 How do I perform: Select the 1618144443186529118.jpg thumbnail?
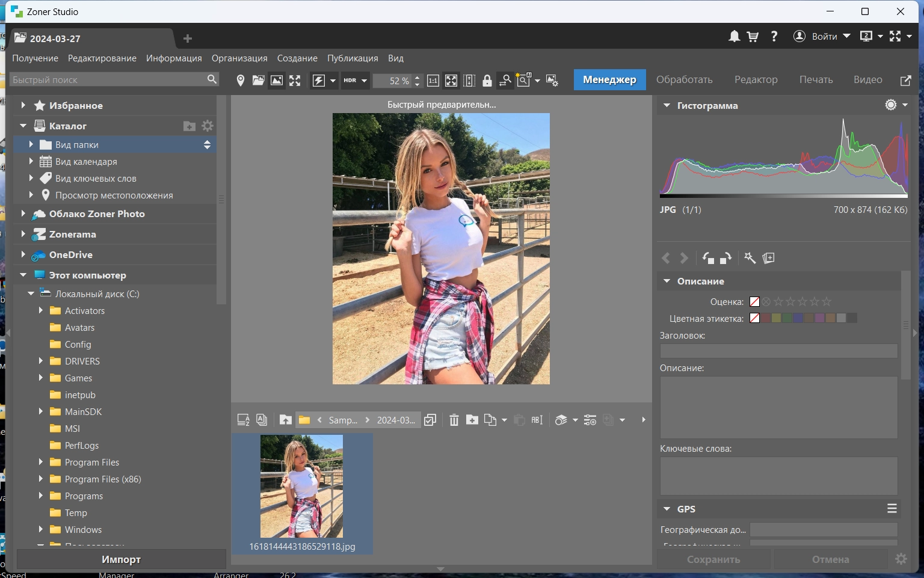(x=302, y=487)
